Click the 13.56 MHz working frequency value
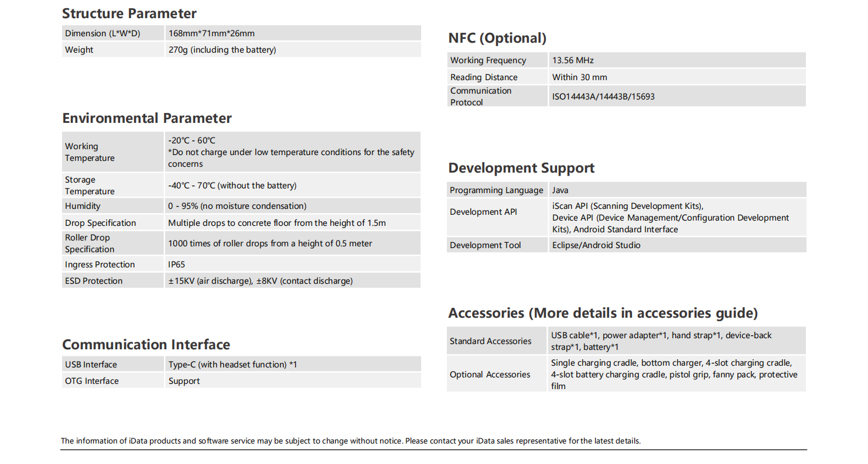The width and height of the screenshot is (868, 464). [573, 60]
